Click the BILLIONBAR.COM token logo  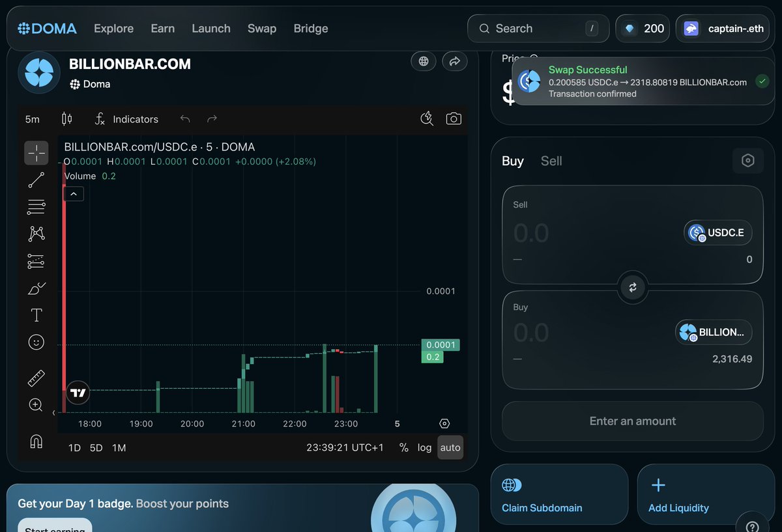[x=39, y=72]
